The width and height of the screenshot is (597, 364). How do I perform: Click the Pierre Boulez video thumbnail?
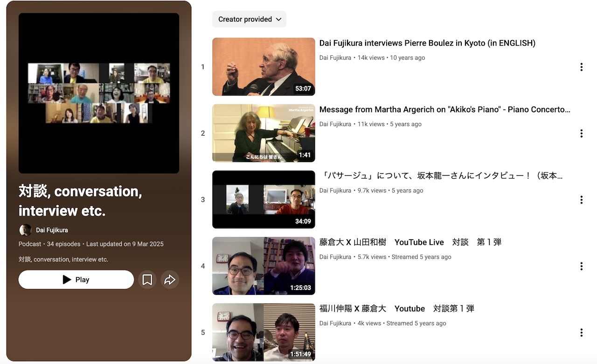[x=264, y=67]
